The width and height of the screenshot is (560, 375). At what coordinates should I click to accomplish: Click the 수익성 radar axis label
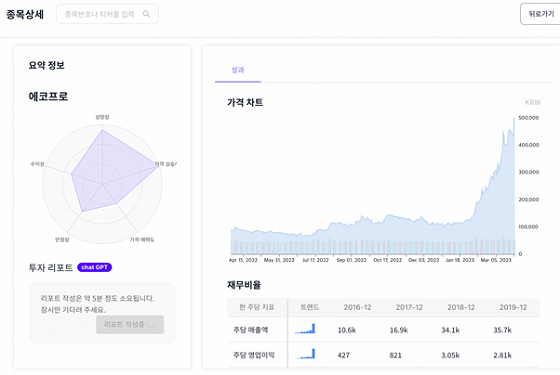pyautogui.click(x=38, y=164)
